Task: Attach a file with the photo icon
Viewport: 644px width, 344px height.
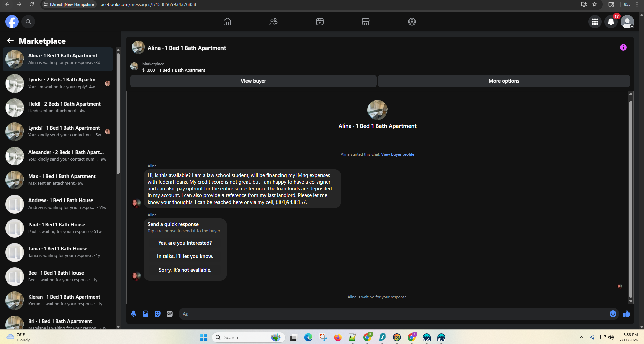Action: point(146,314)
